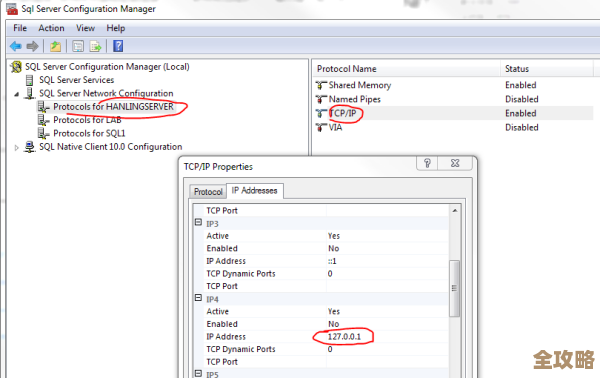
Task: Open the Help menu
Action: (x=116, y=28)
